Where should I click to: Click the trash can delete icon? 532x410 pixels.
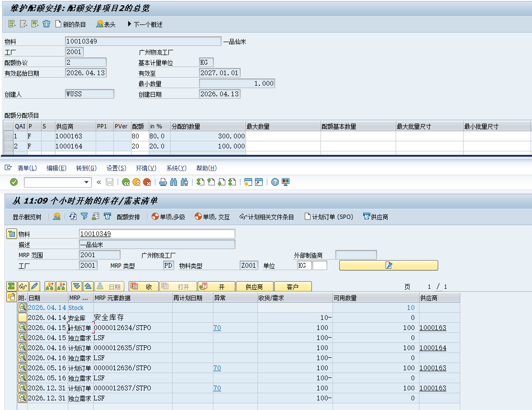pyautogui.click(x=46, y=24)
